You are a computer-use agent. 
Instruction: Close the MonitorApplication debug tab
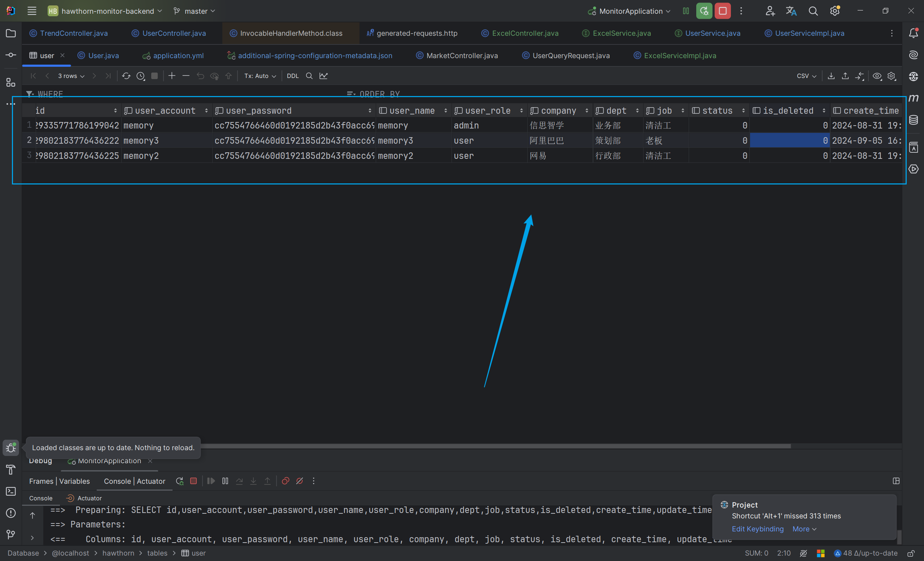(150, 461)
